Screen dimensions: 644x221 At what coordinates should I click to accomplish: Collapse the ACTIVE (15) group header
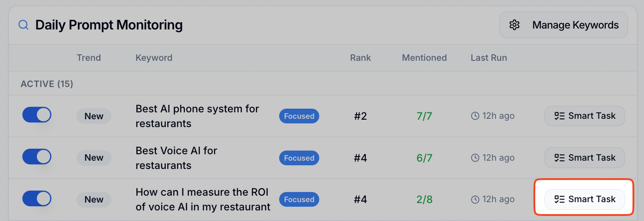[47, 84]
